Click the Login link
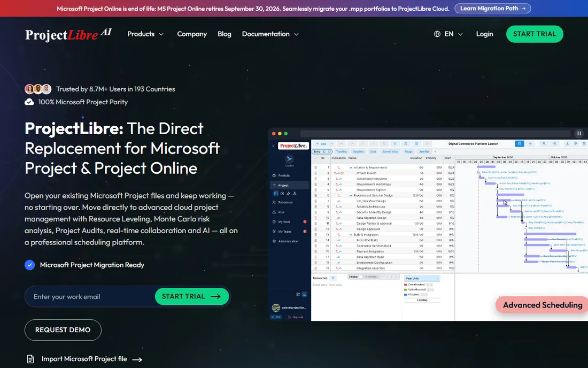The height and width of the screenshot is (368, 588). click(484, 34)
